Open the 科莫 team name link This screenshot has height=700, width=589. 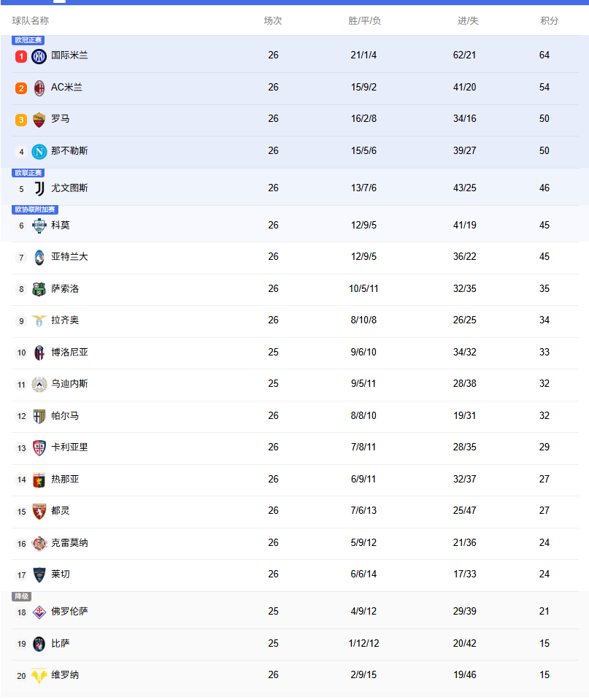coord(61,225)
